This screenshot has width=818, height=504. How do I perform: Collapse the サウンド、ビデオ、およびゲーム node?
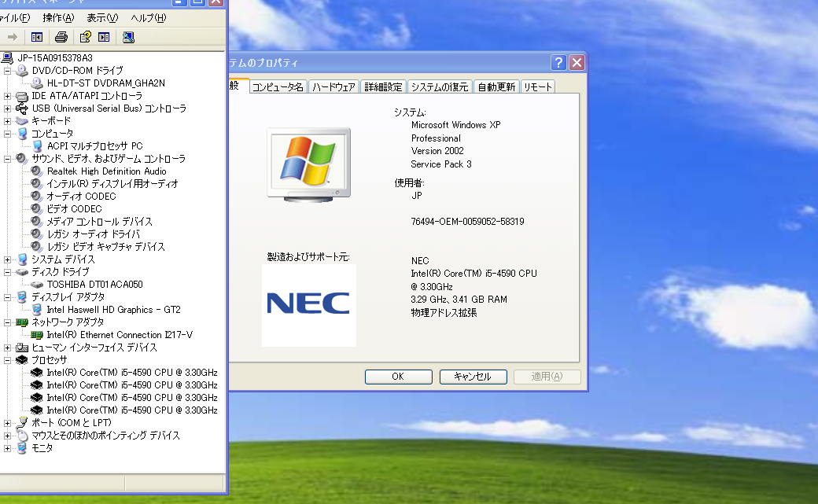(7, 159)
